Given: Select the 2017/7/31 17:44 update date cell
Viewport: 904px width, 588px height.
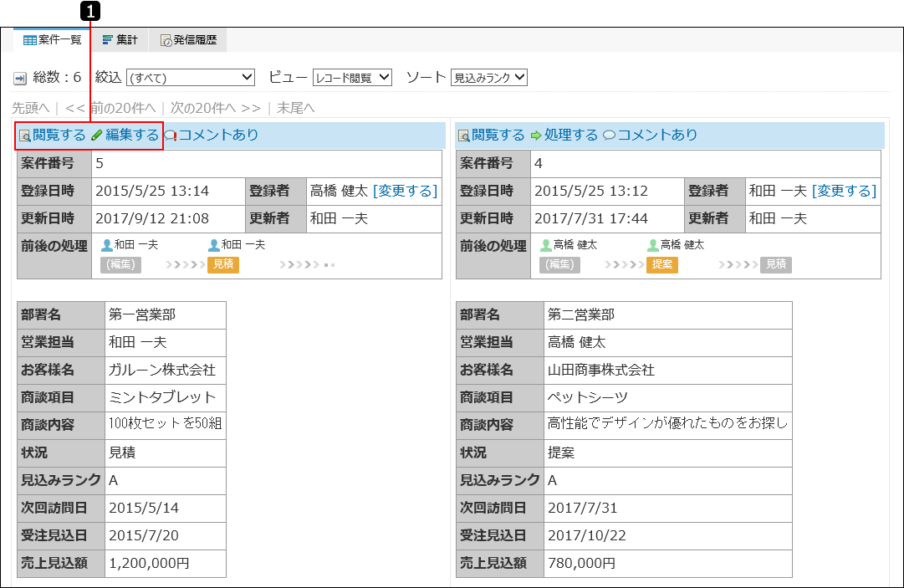Looking at the screenshot, I should tap(608, 219).
